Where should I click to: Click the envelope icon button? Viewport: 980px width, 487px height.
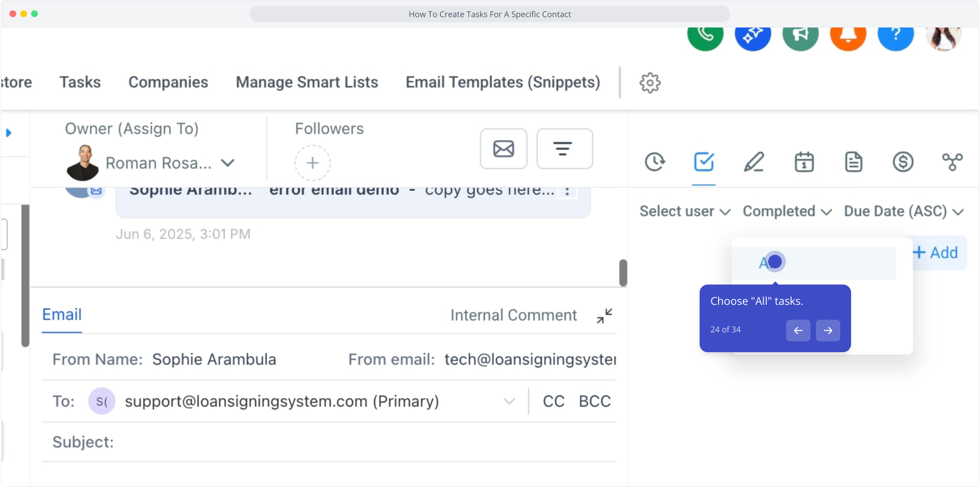(x=504, y=149)
